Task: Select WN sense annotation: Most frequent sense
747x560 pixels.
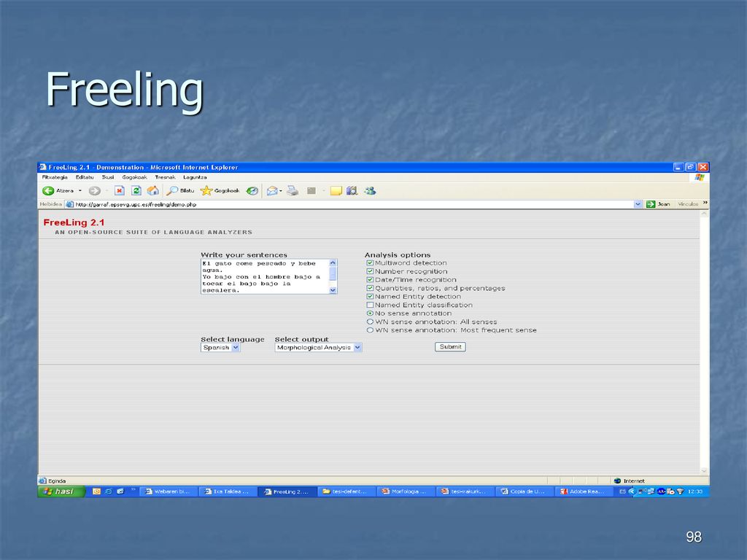Action: pyautogui.click(x=370, y=330)
